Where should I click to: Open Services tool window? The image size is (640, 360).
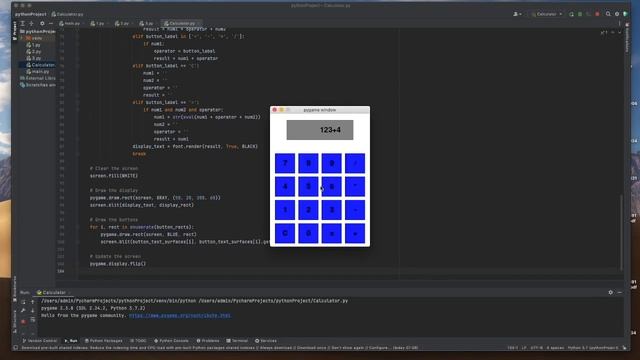pyautogui.click(x=266, y=340)
